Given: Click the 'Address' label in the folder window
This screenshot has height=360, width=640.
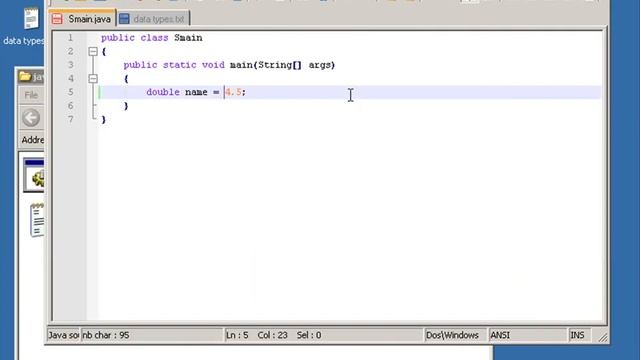Looking at the screenshot, I should (x=33, y=140).
